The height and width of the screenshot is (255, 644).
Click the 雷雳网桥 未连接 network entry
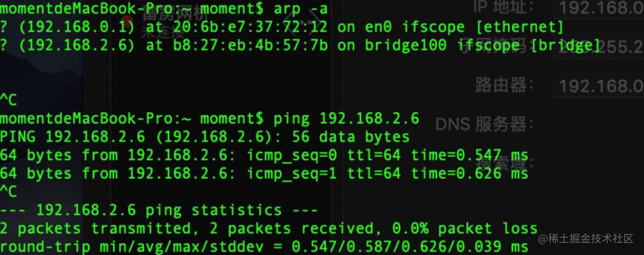pos(174,23)
